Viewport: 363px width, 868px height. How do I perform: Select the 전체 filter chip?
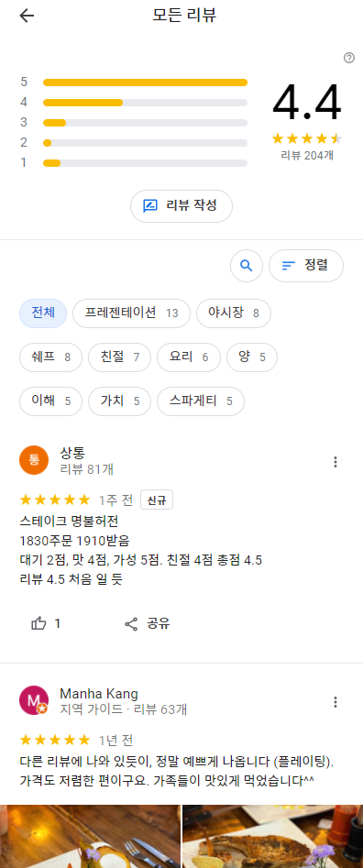[x=43, y=313]
